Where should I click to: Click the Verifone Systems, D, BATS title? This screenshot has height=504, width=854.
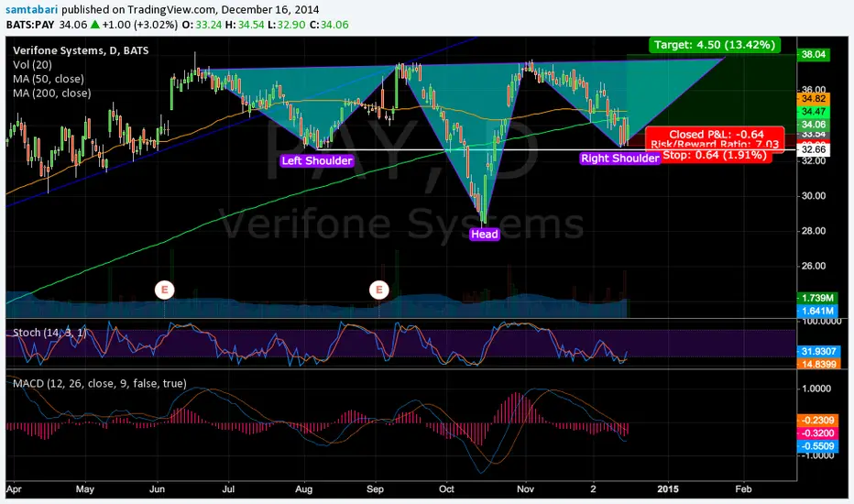point(81,50)
